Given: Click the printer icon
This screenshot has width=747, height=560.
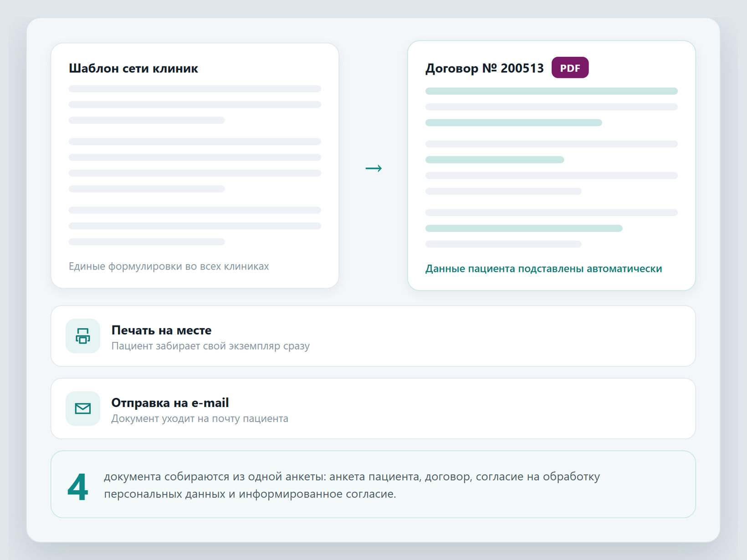Looking at the screenshot, I should tap(83, 336).
